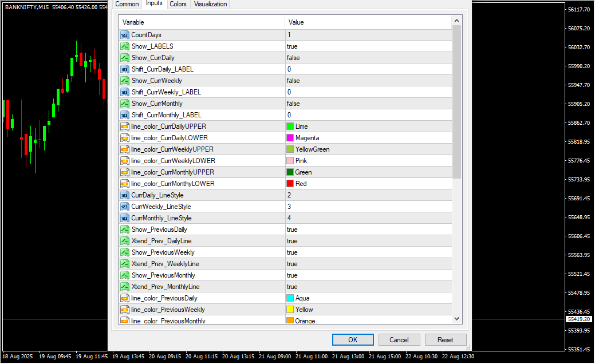This screenshot has height=364, width=595.
Task: Click the Shift_CurrWeekly_LABEL integer icon
Action: (125, 92)
